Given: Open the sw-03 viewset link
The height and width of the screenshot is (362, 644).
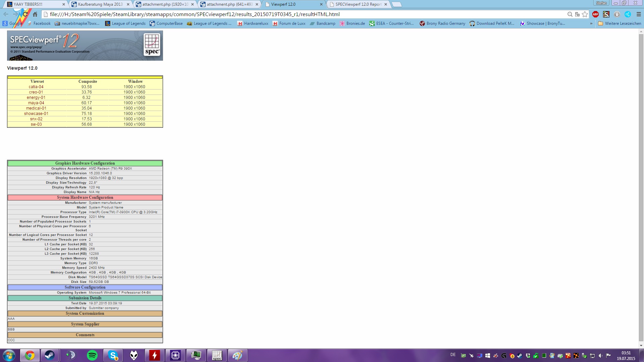Looking at the screenshot, I should click(36, 124).
